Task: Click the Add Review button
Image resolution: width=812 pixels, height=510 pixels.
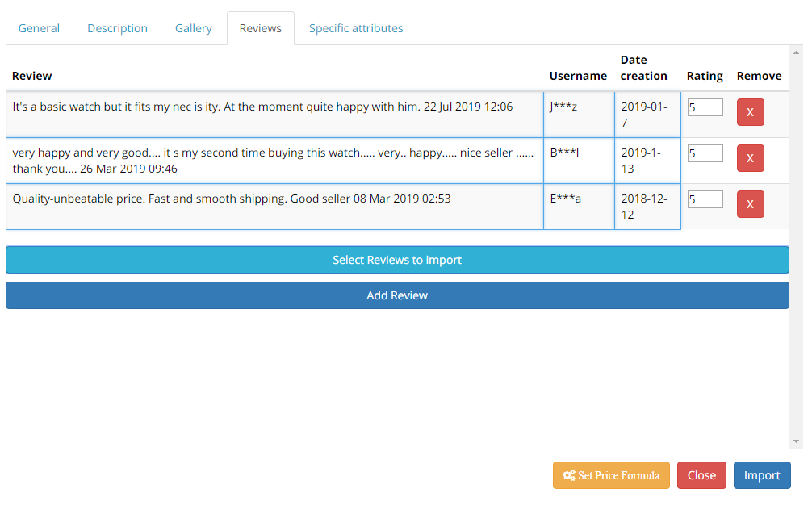Action: pyautogui.click(x=397, y=295)
